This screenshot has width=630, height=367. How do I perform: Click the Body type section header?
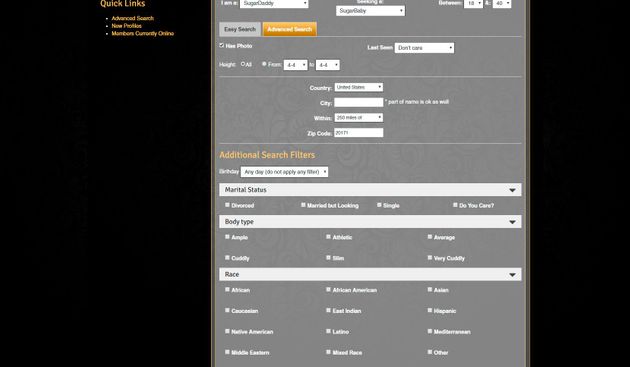(x=370, y=221)
